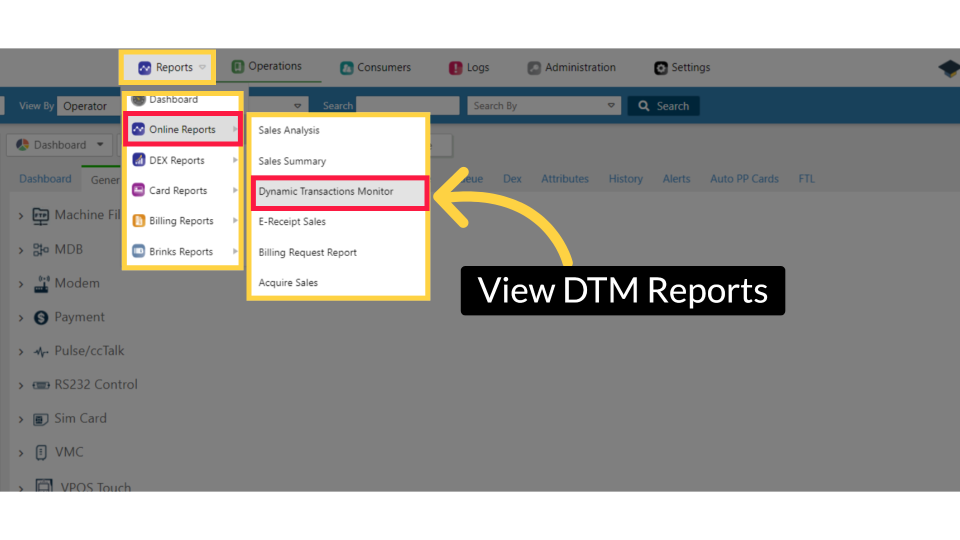
Task: Open the Dashboard dropdown button
Action: point(60,145)
